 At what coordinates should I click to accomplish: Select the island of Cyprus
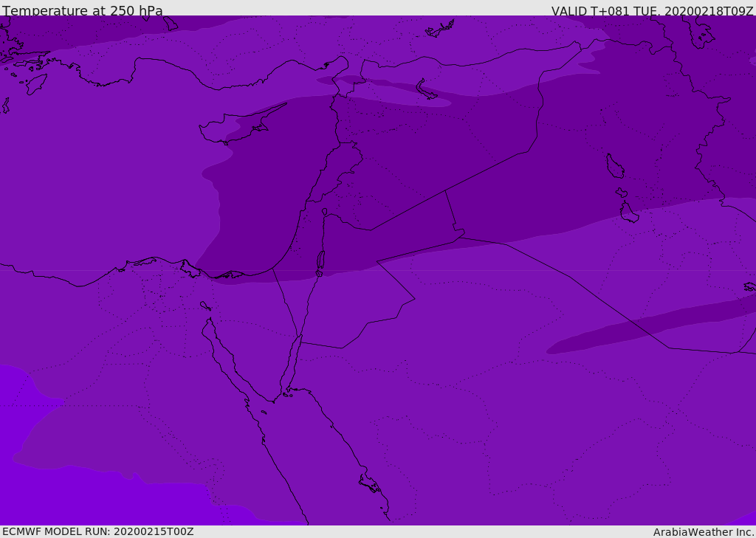pyautogui.click(x=235, y=127)
